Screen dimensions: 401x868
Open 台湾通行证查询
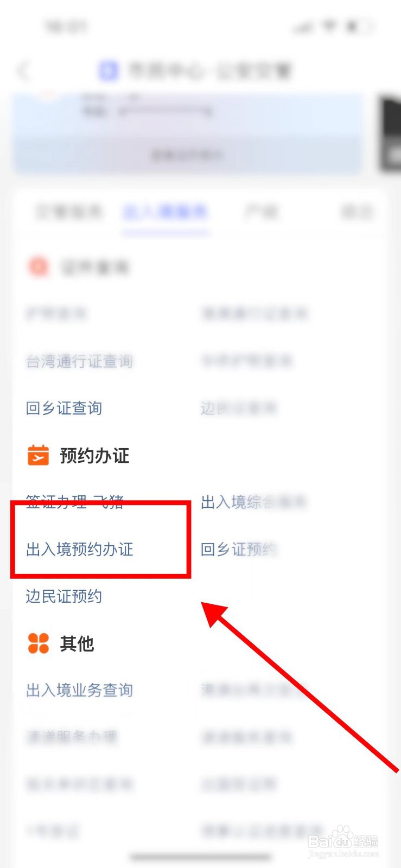(80, 361)
